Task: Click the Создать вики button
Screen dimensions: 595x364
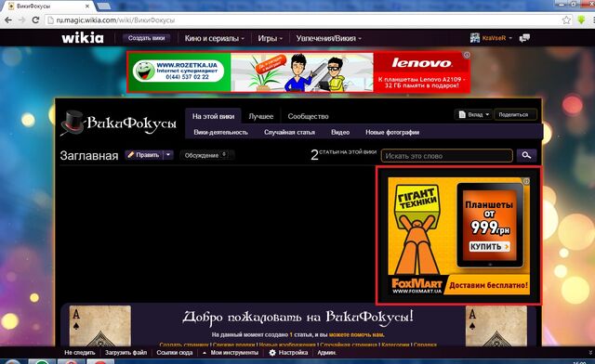Action: pyautogui.click(x=147, y=38)
